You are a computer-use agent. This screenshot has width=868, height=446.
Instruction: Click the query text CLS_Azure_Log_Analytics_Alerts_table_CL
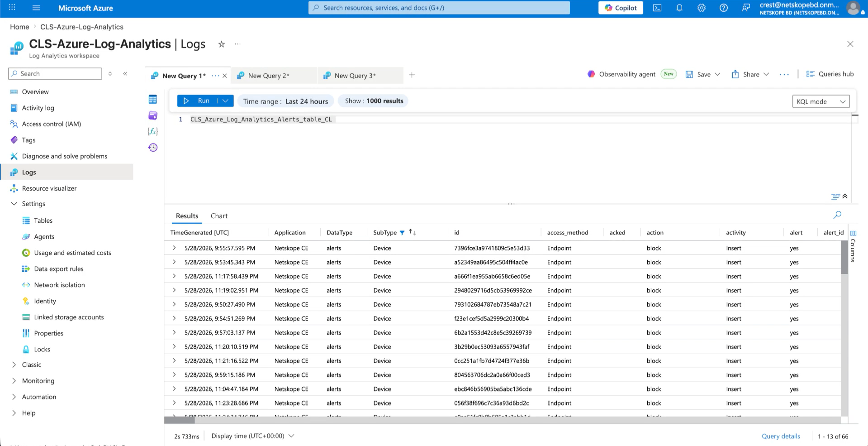point(261,120)
